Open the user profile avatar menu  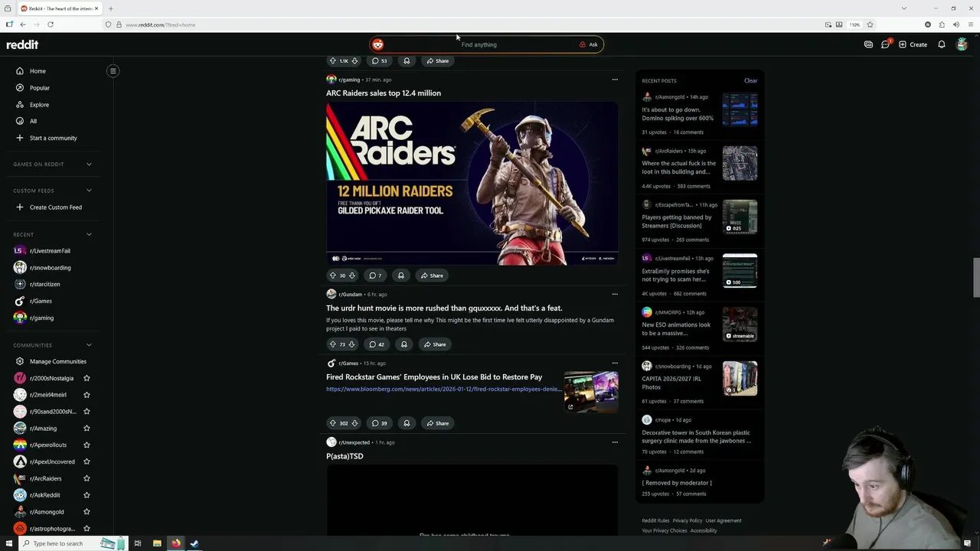coord(962,44)
